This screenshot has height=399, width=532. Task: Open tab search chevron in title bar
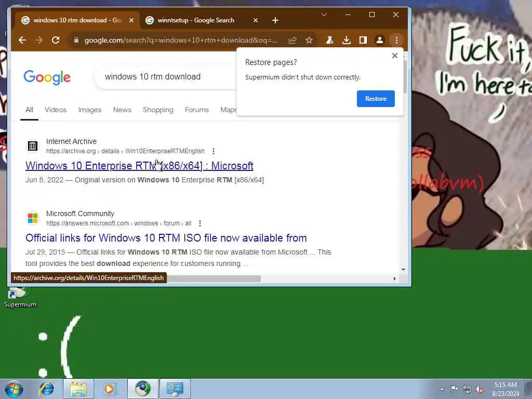coord(324,15)
